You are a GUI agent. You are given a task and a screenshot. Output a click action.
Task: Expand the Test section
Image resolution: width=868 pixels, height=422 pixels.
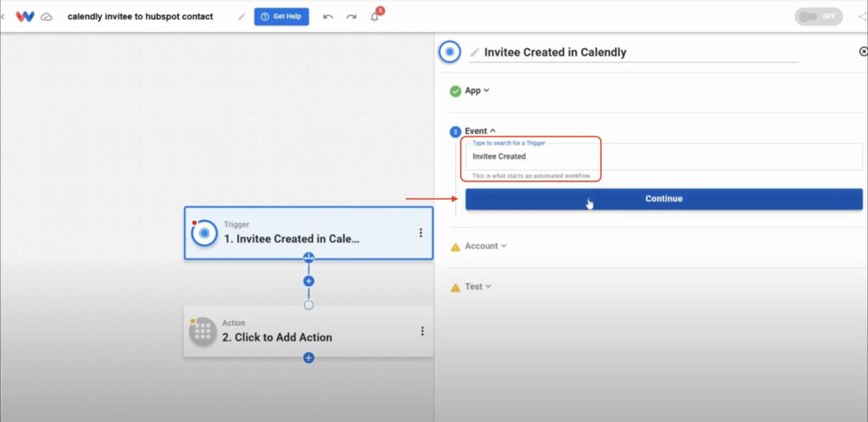[x=478, y=286]
